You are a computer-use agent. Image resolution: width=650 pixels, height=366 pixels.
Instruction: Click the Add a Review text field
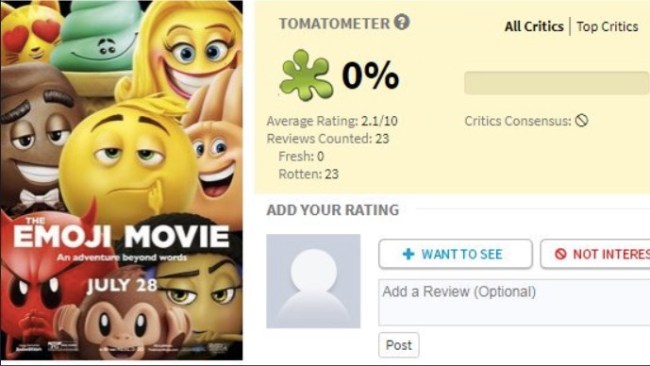pos(514,302)
